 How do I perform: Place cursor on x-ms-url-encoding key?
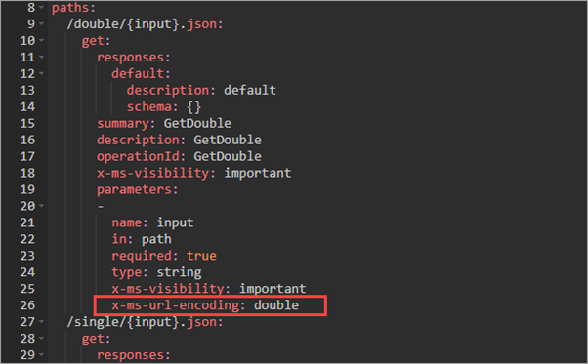176,305
